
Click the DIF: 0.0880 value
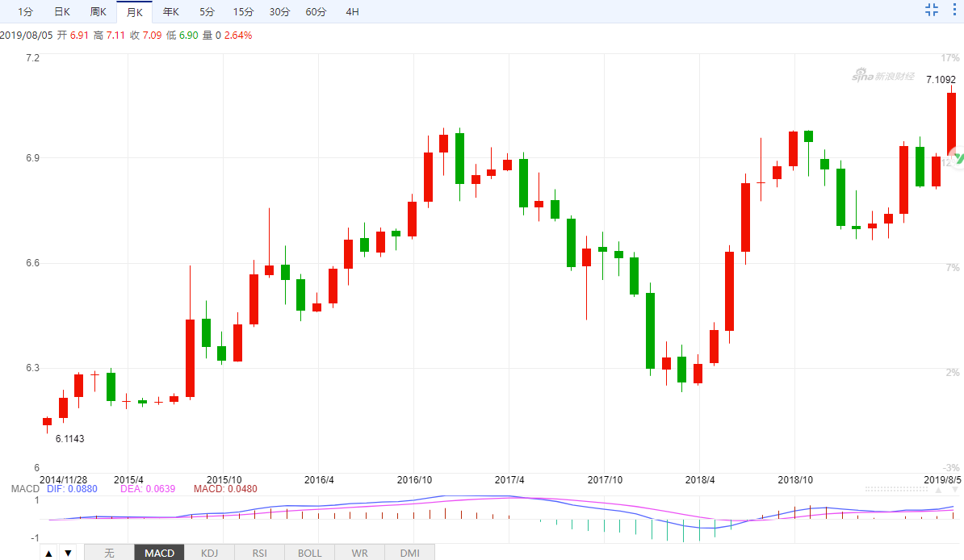[72, 489]
